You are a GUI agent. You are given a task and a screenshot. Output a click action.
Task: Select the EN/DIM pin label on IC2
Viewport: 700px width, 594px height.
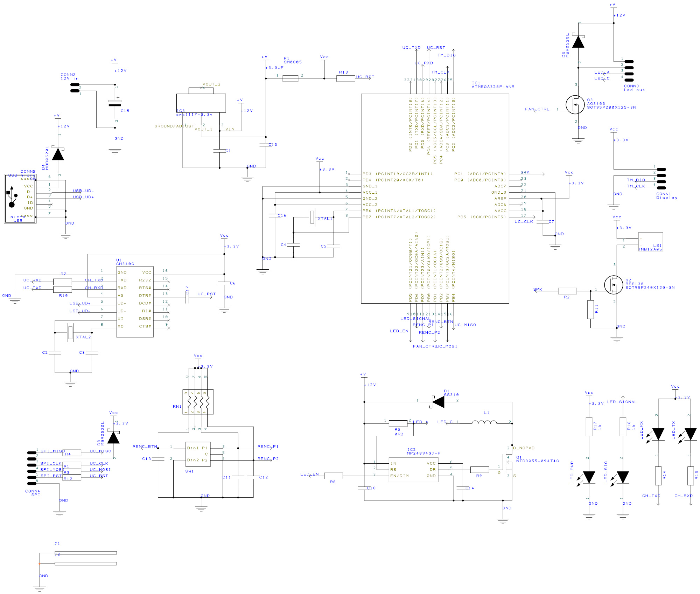pyautogui.click(x=399, y=476)
